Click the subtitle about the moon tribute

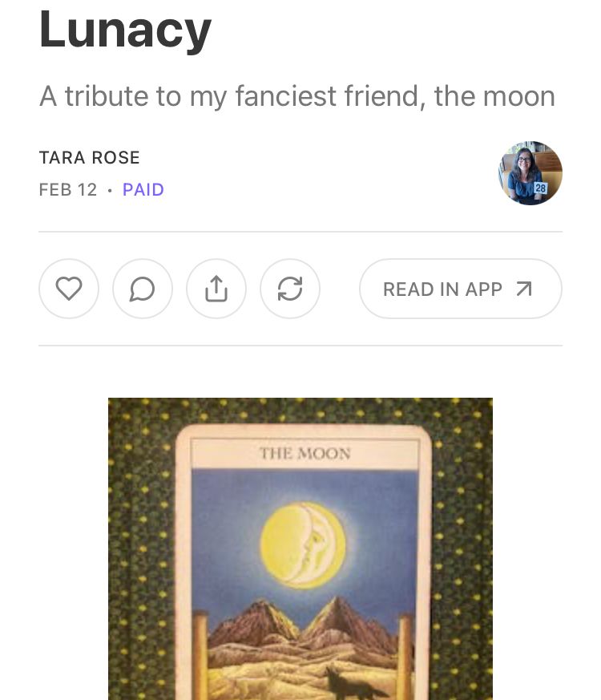(297, 96)
